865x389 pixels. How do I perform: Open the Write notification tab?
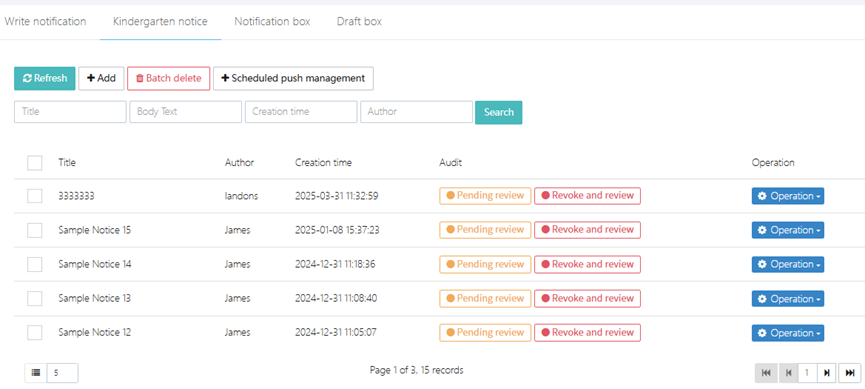click(x=45, y=22)
